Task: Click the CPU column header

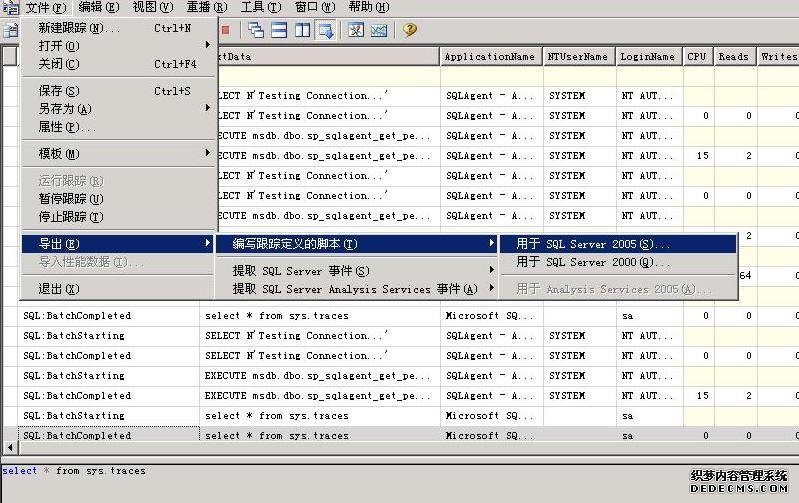Action: coord(696,57)
